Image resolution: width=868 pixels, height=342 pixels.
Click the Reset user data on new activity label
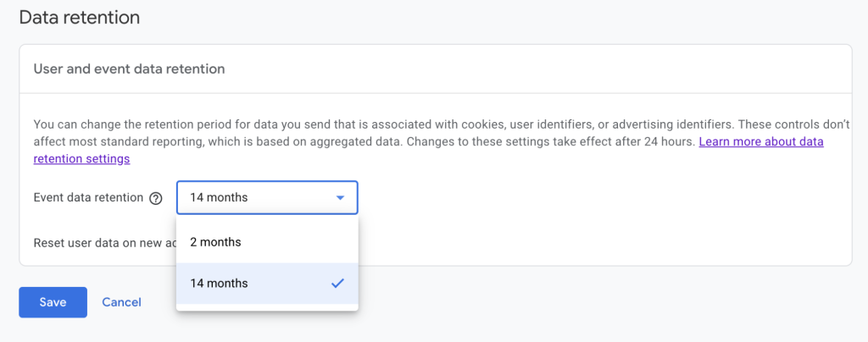tap(103, 242)
